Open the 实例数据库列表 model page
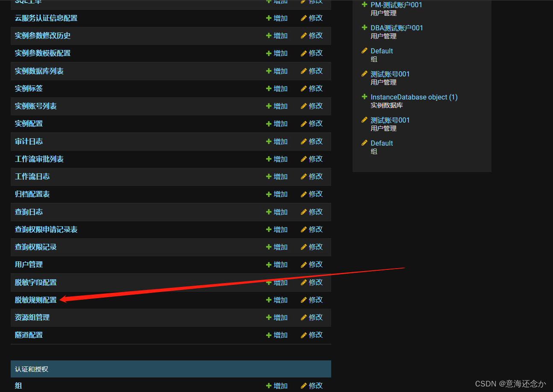553x392 pixels. [39, 71]
